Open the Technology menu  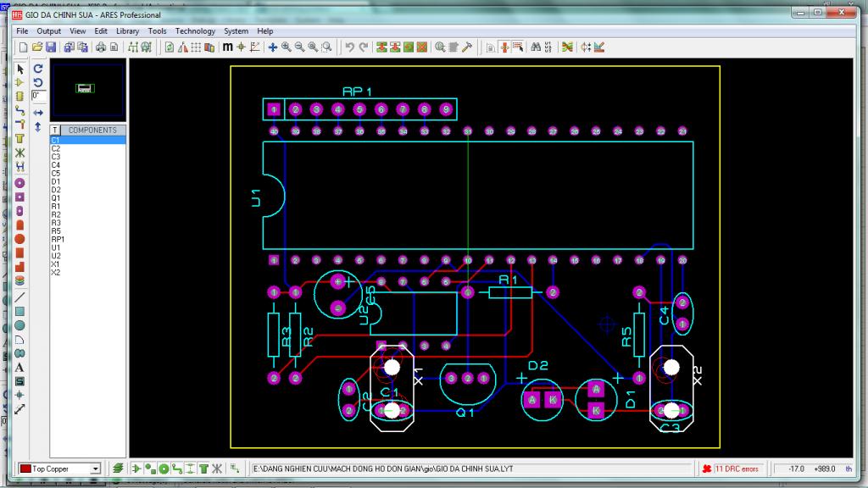tap(195, 31)
